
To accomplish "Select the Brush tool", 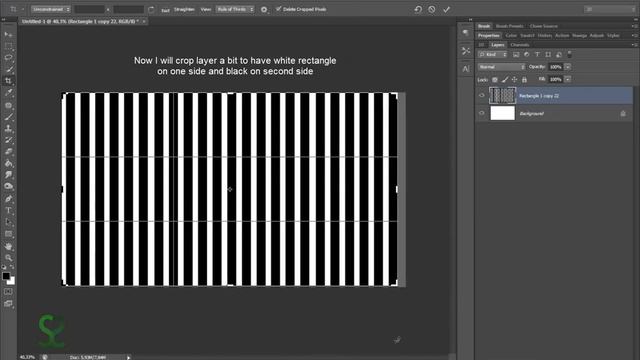I will click(x=8, y=117).
